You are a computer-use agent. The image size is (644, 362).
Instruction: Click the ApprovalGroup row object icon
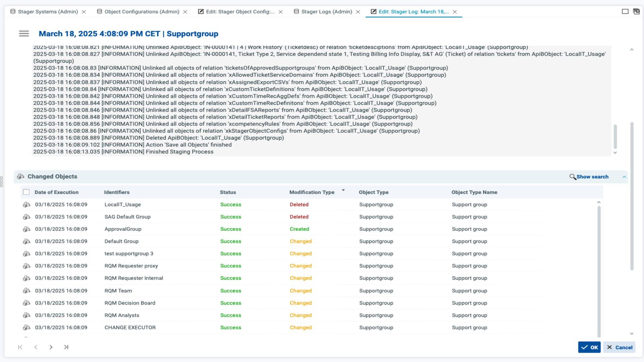[x=26, y=229]
